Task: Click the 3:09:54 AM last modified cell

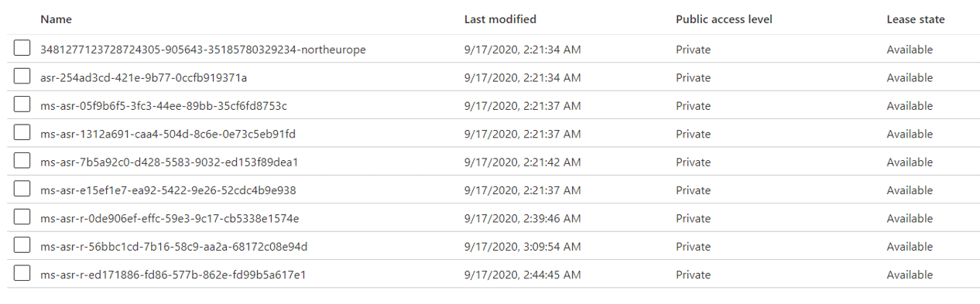Action: click(x=523, y=247)
